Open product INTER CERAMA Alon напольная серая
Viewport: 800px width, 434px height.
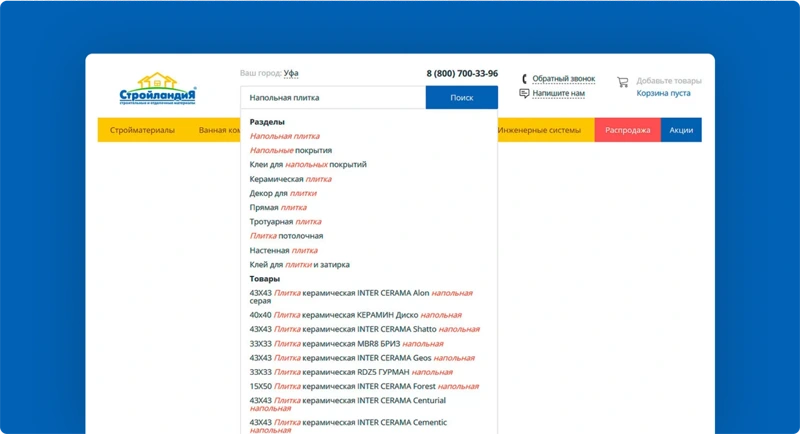tap(361, 297)
